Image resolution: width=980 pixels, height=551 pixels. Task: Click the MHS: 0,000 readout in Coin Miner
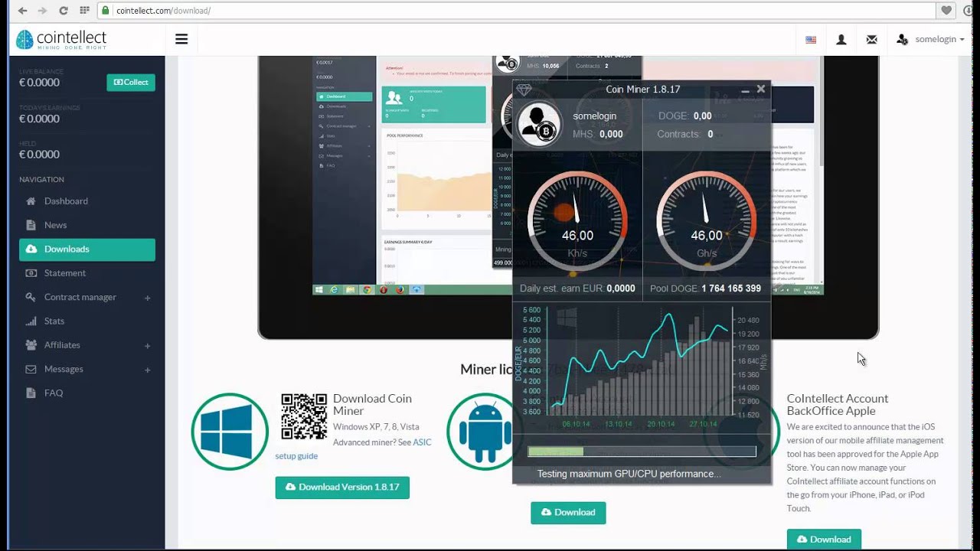point(598,134)
